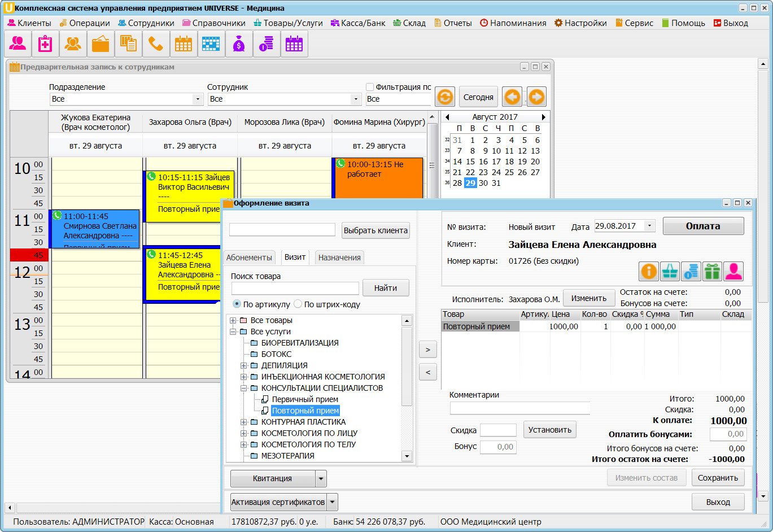This screenshot has width=773, height=532.
Task: Click the medical clipboard toolbar icon
Action: point(45,43)
